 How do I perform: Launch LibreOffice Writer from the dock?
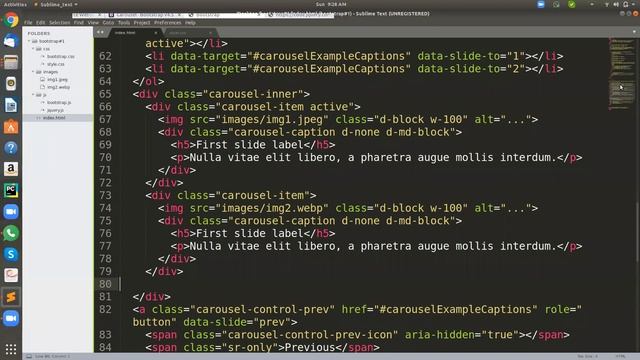pos(11,105)
